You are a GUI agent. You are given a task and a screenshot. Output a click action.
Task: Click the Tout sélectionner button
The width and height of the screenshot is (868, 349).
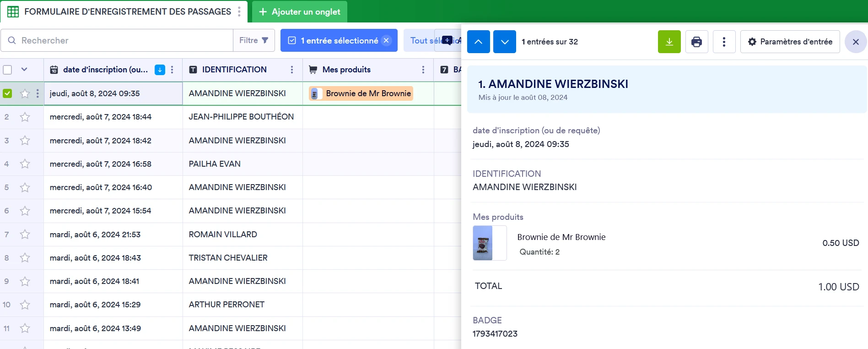[432, 40]
